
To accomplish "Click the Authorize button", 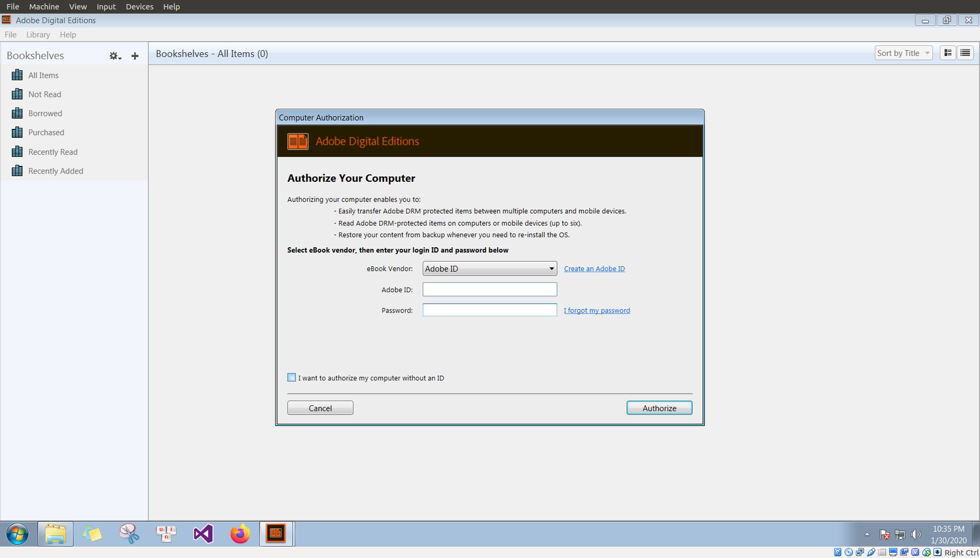I will [659, 408].
